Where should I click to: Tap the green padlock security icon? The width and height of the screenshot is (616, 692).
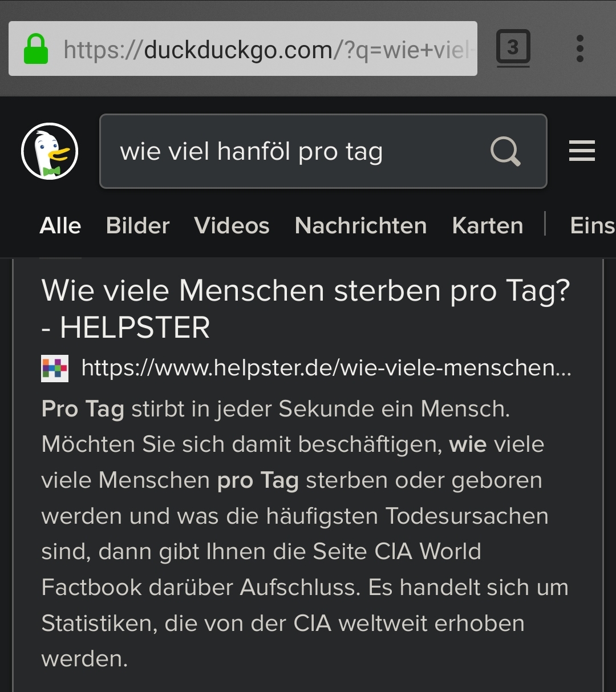(35, 49)
